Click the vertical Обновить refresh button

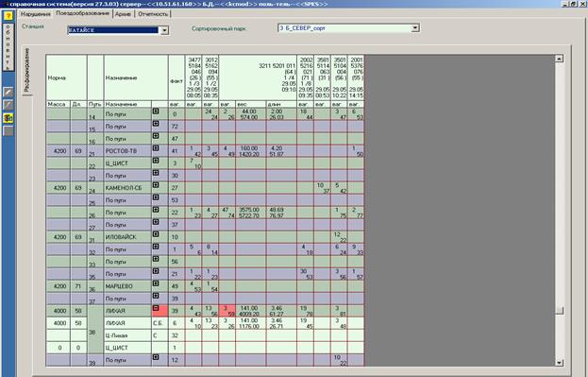click(8, 47)
